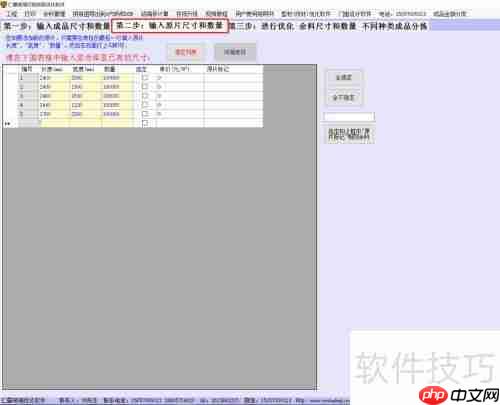Tick the 选定 checkbox in the new empty row

point(145,123)
